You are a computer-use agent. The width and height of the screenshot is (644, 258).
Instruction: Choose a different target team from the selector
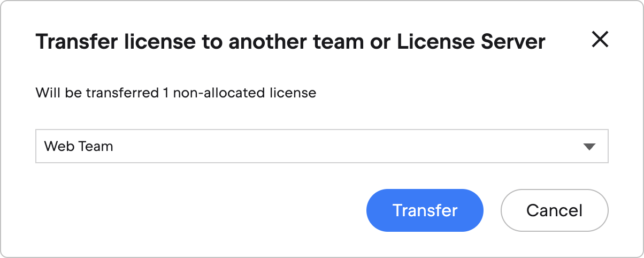click(x=321, y=146)
